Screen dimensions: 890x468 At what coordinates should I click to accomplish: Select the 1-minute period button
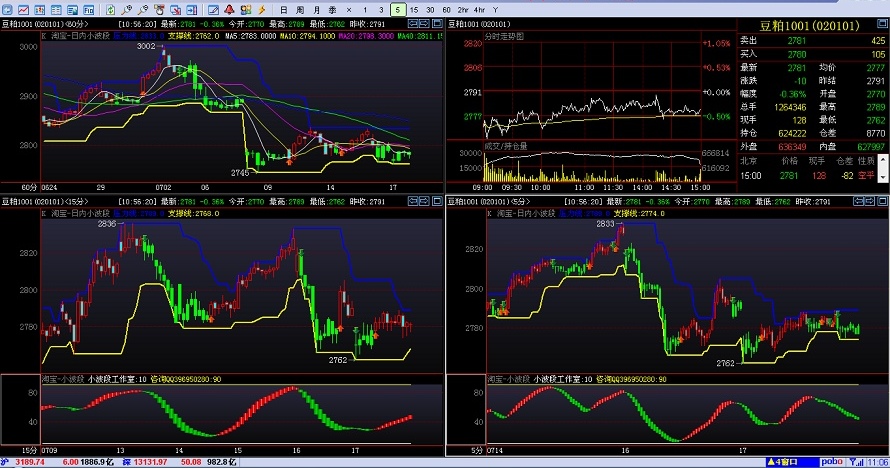coord(365,10)
